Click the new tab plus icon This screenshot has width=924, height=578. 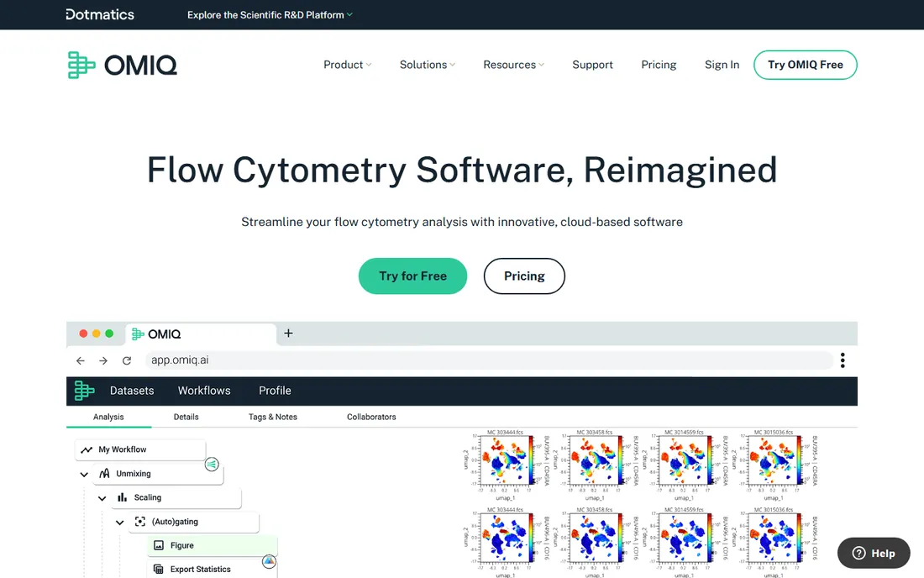288,334
